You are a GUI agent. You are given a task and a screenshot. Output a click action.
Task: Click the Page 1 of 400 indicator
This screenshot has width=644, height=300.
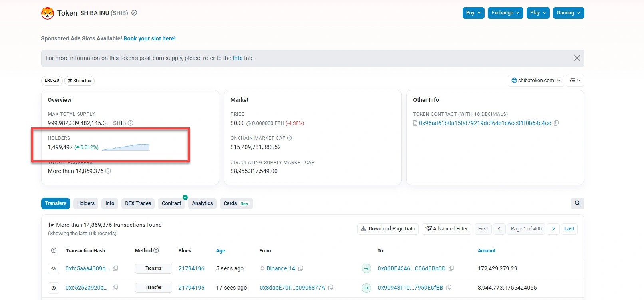pyautogui.click(x=526, y=229)
